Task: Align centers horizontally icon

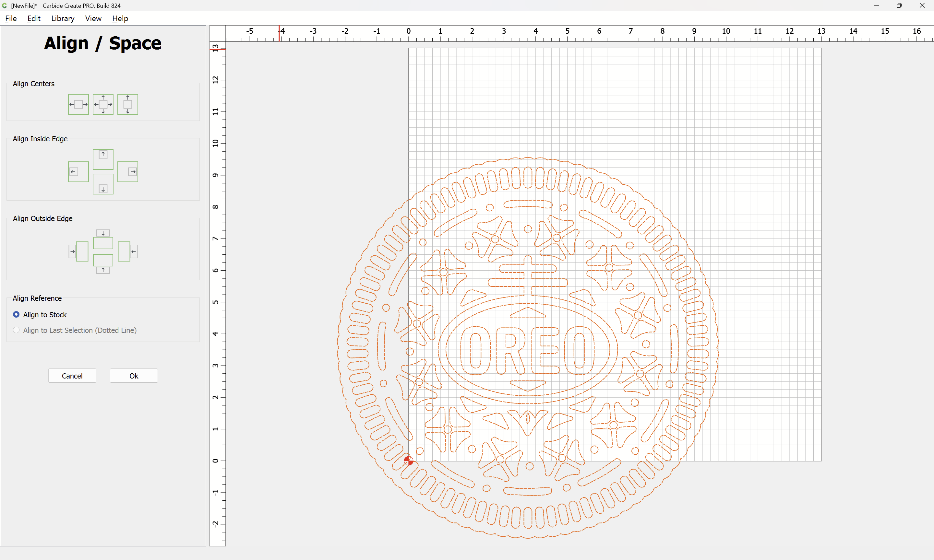Action: pos(78,104)
